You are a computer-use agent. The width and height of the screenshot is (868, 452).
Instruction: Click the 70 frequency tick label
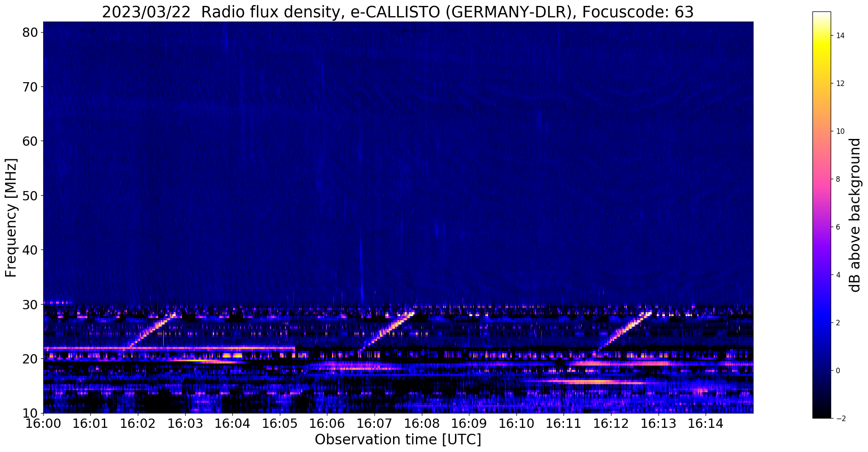30,87
